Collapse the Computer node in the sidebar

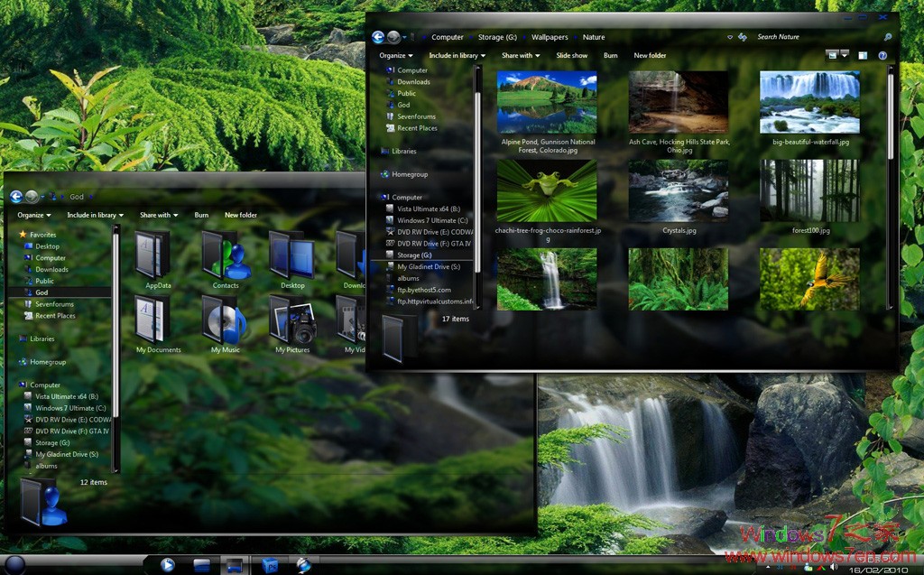coord(379,197)
